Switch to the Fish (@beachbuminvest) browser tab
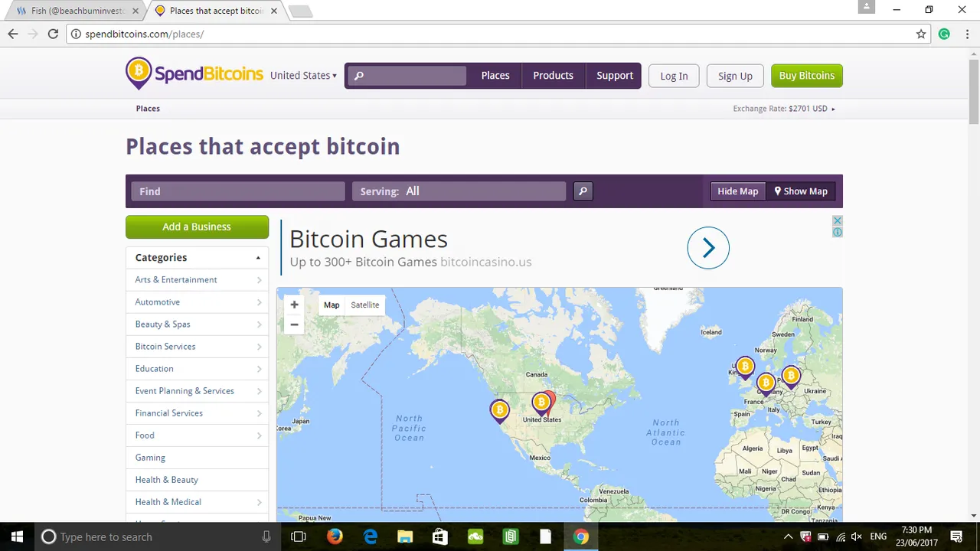 tap(77, 11)
